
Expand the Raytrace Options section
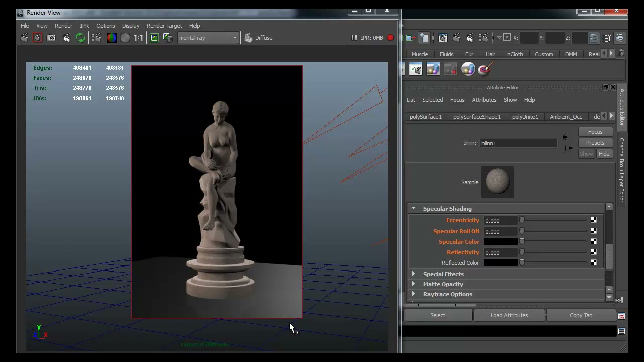point(413,294)
